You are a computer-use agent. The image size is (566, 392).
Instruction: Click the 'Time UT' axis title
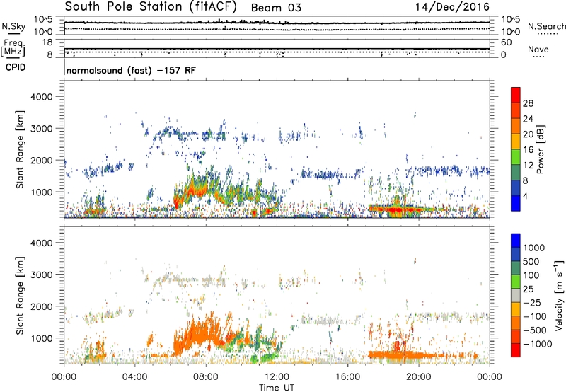[277, 388]
